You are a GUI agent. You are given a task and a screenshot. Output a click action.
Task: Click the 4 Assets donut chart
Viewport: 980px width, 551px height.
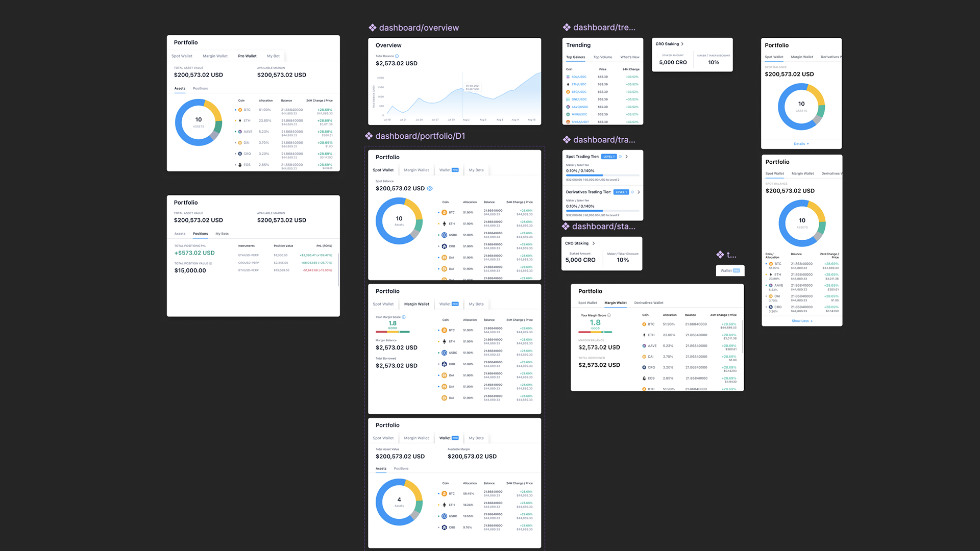click(x=399, y=502)
